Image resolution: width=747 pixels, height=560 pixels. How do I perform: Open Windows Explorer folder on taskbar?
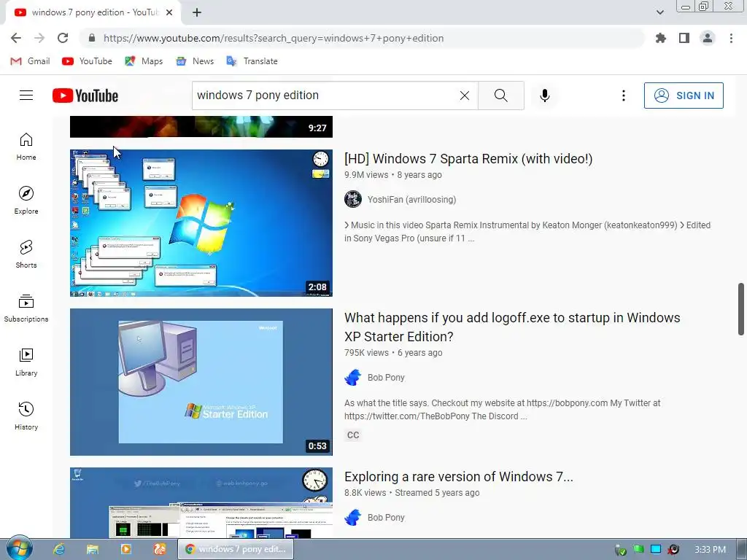[x=93, y=549]
